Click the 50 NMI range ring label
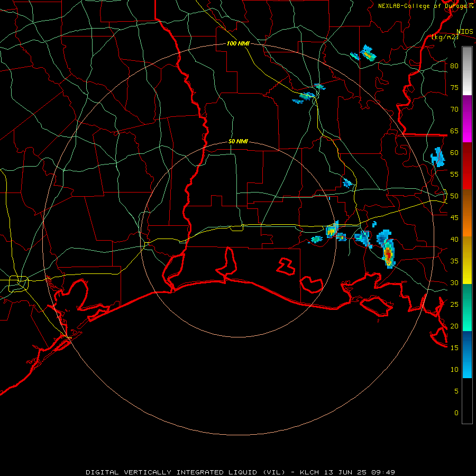Screen dimensions: 476x476 click(x=238, y=141)
